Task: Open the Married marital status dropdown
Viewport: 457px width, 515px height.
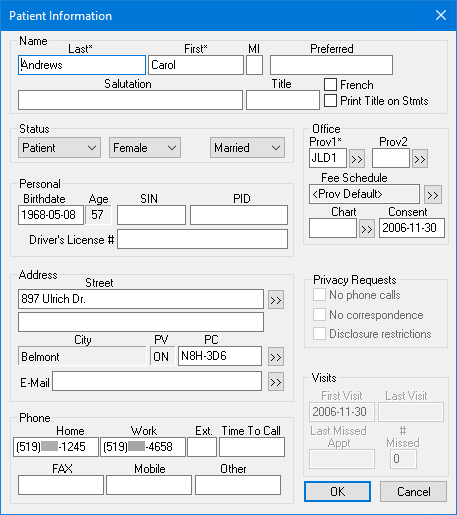Action: [x=247, y=148]
